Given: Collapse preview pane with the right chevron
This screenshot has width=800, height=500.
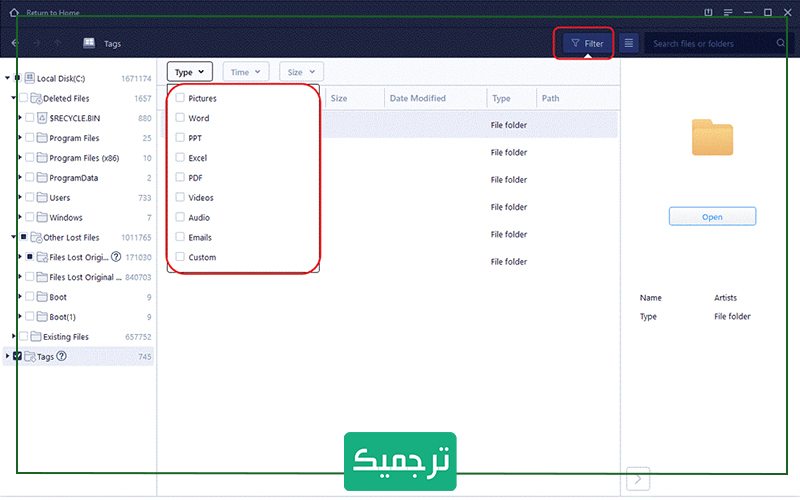Looking at the screenshot, I should [x=638, y=479].
